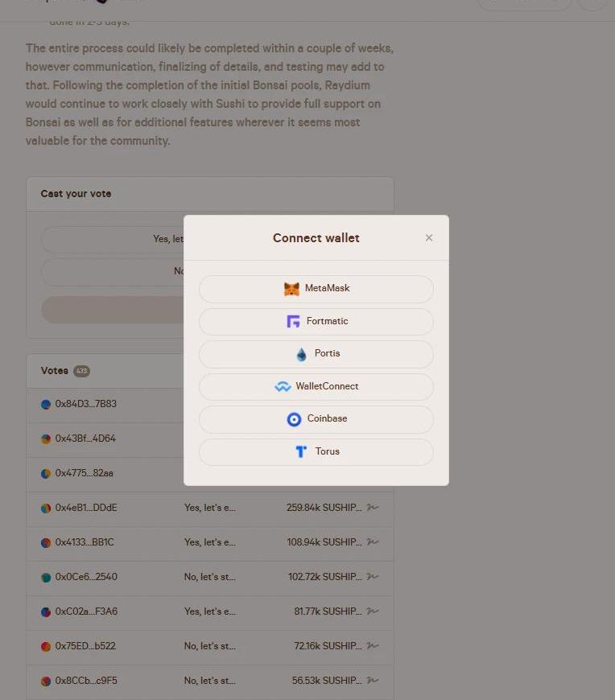
Task: Click avatar next to 0x8CCb...c9F5
Action: (x=46, y=681)
